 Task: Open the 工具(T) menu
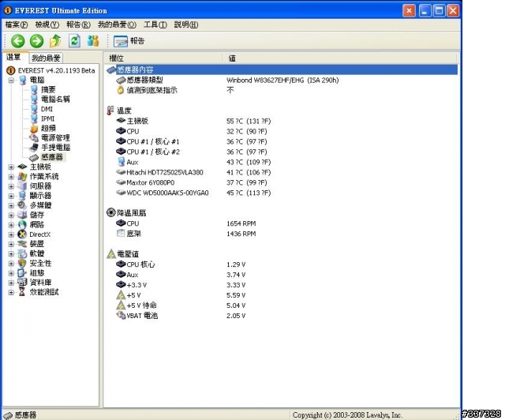tap(155, 24)
